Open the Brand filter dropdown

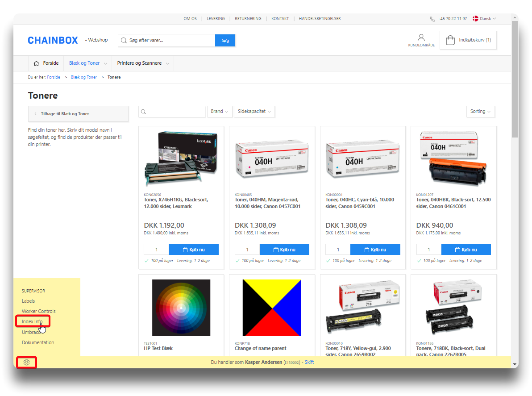click(x=219, y=111)
